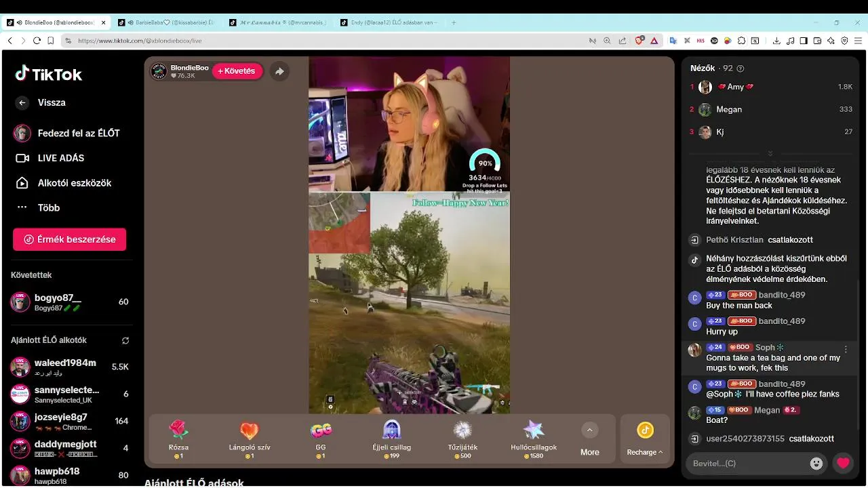
Task: Send a Hullócsillagok gift
Action: (534, 439)
